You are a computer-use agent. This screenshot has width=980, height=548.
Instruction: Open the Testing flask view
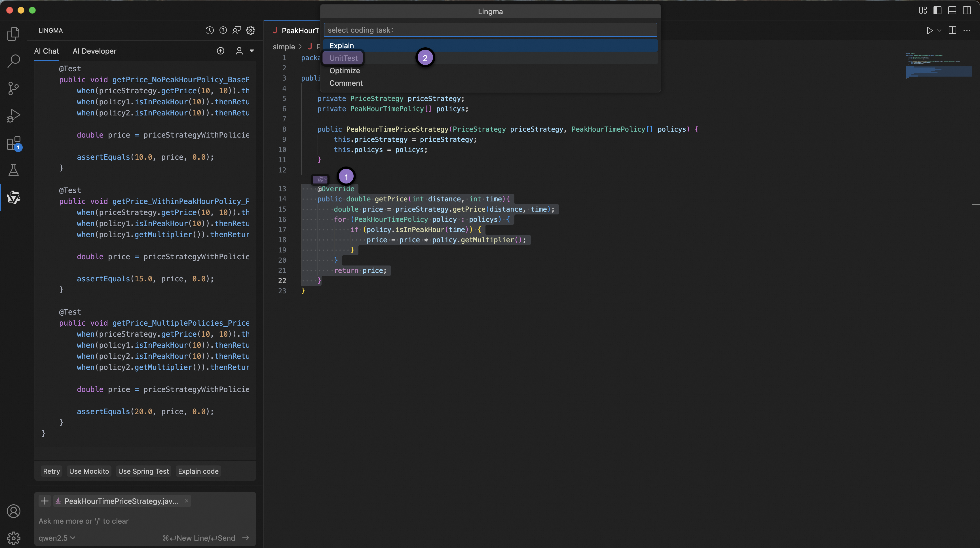[13, 170]
